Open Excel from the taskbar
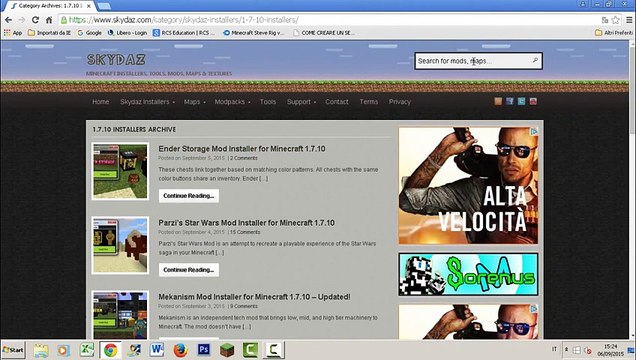 tap(86, 350)
